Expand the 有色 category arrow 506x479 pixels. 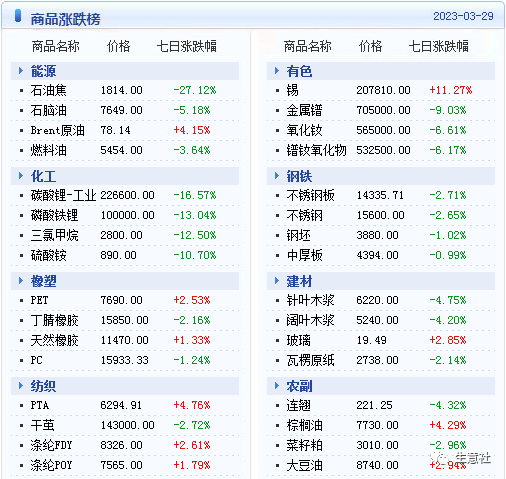(x=277, y=71)
